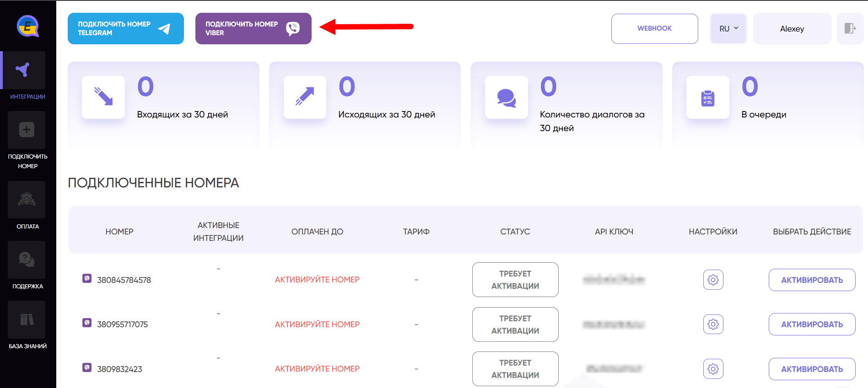
Task: Click Подключить номер Viber button
Action: click(253, 28)
